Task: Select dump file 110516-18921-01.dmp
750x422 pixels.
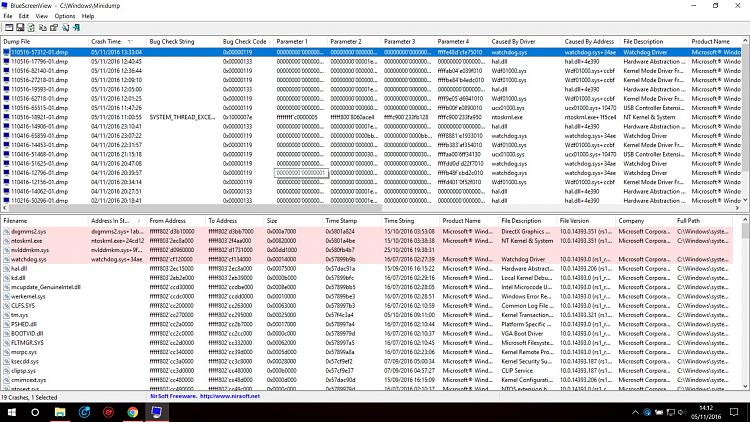Action: (40, 117)
